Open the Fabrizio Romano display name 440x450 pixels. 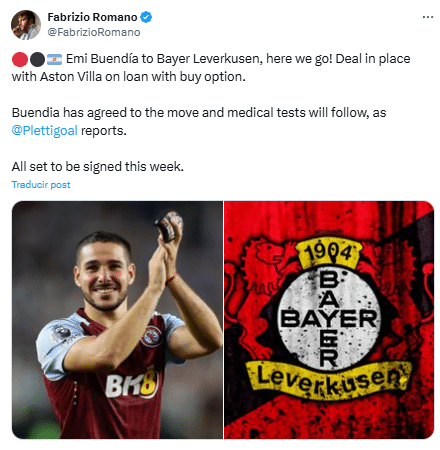point(92,17)
